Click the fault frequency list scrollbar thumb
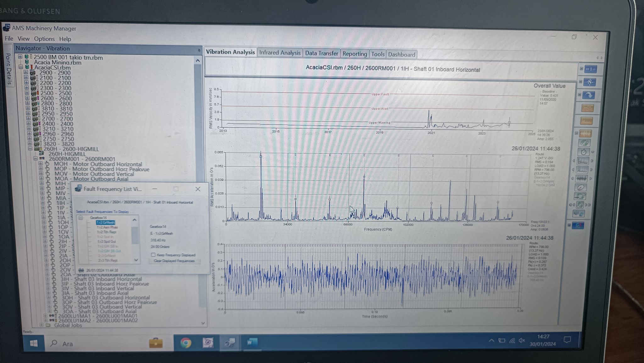644x363 pixels. [135, 235]
